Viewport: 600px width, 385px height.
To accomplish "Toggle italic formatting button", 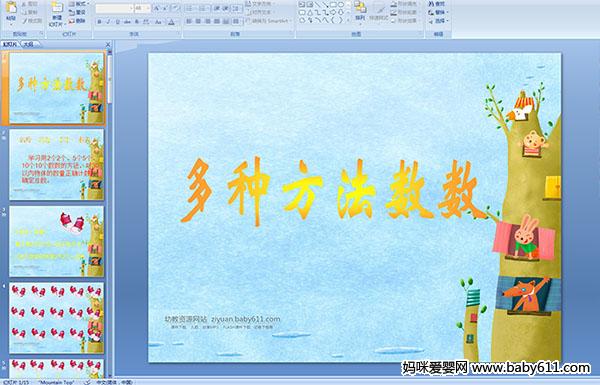I will tap(108, 22).
